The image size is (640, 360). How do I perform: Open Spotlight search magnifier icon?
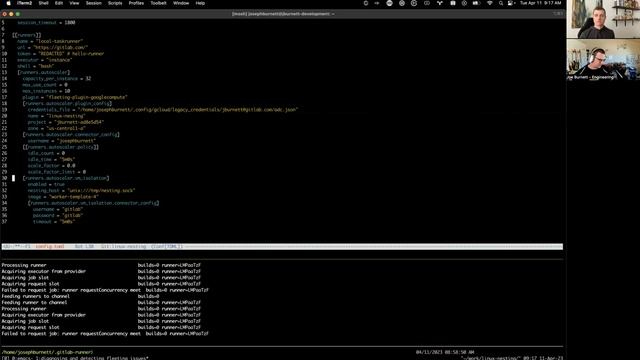coord(501,3)
